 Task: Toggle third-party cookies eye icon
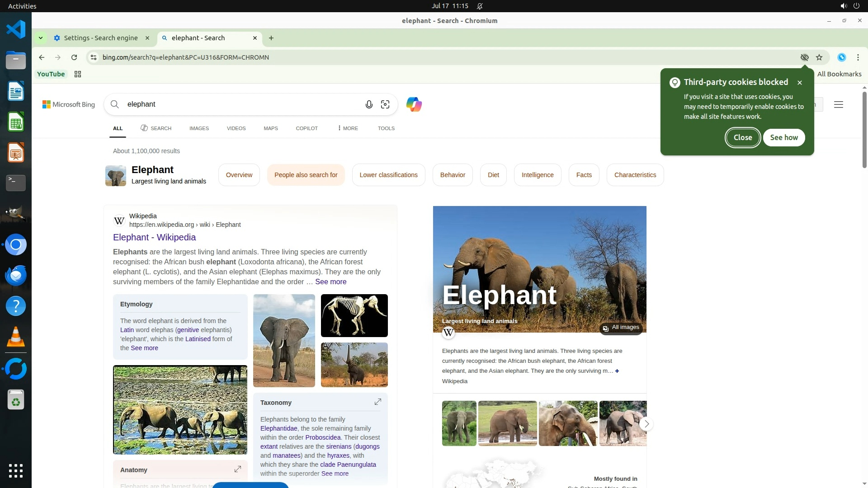[x=804, y=57]
